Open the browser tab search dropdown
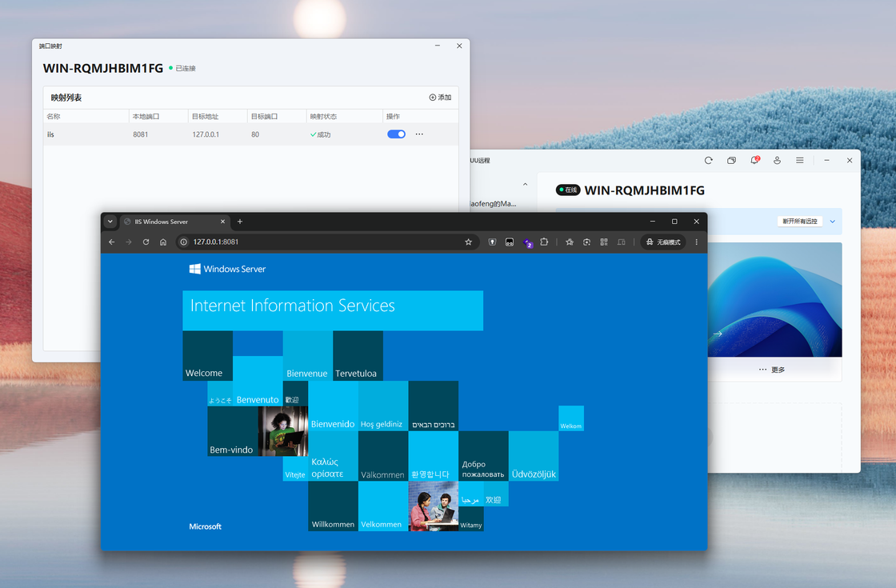 110,222
